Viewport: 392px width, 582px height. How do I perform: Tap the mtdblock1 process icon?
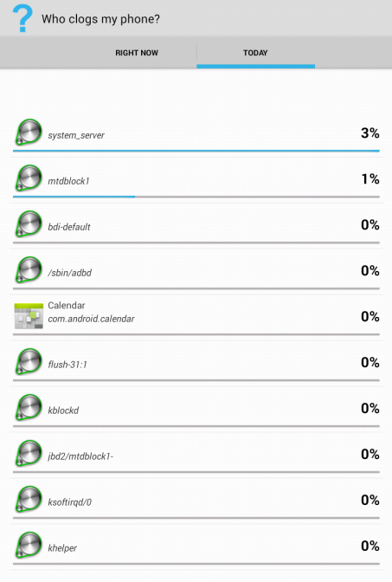tap(29, 178)
